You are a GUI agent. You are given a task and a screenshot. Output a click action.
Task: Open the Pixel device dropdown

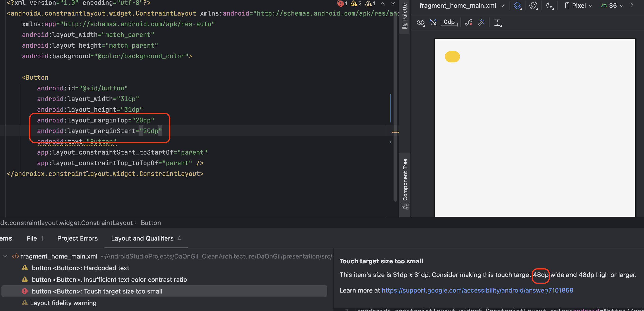click(578, 6)
